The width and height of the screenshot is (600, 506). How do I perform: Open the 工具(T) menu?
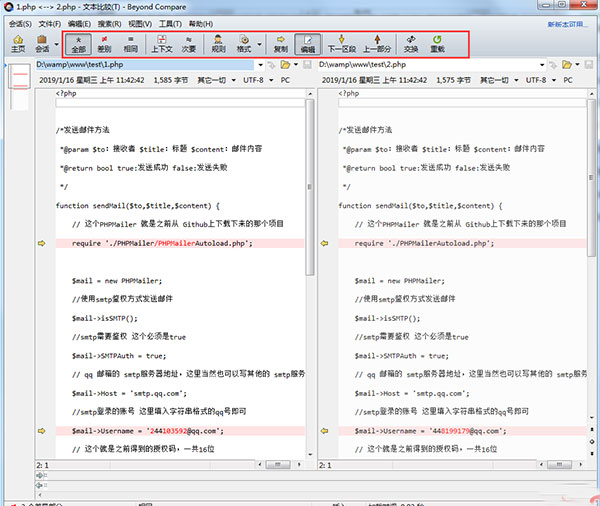coord(170,24)
